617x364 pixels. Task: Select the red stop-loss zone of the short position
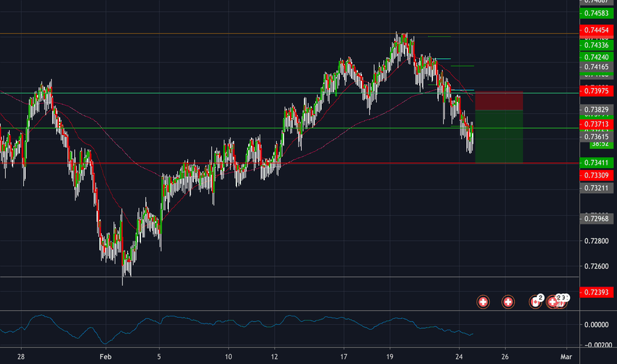(x=499, y=101)
